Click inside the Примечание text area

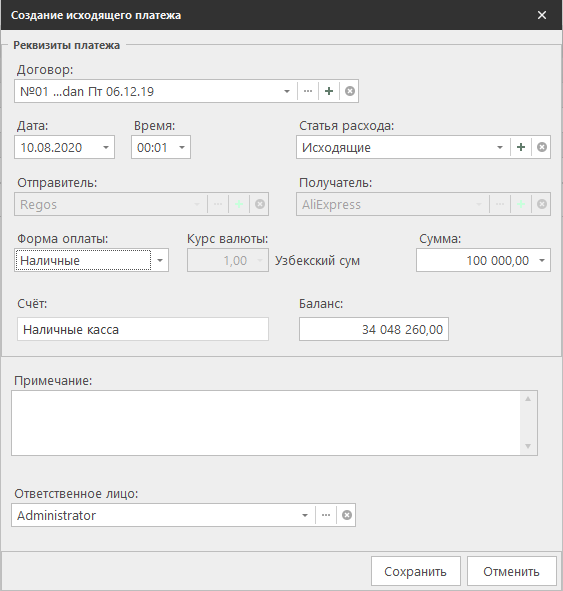[266, 423]
